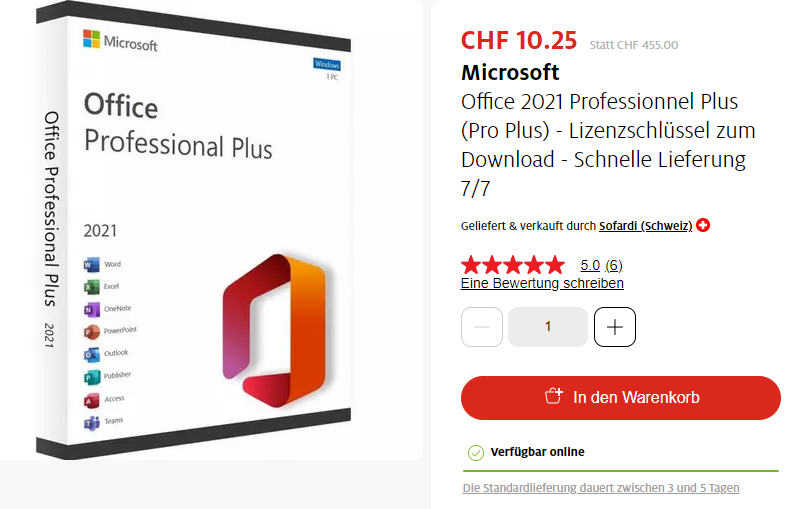Click the quantity input field

point(548,327)
